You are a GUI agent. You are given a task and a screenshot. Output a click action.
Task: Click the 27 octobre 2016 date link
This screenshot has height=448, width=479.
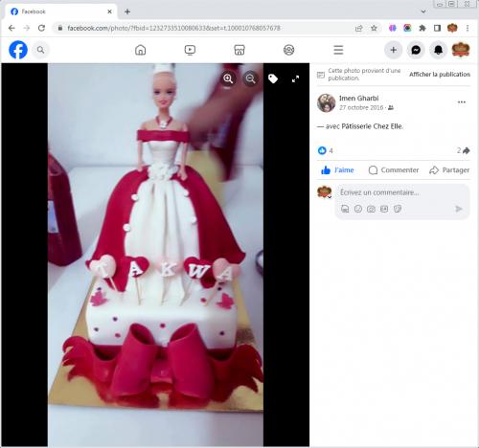click(361, 107)
